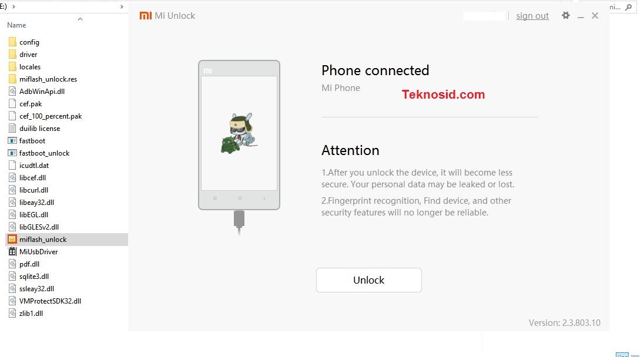
Task: Click the AdbWinApi.dll file icon
Action: 12,91
